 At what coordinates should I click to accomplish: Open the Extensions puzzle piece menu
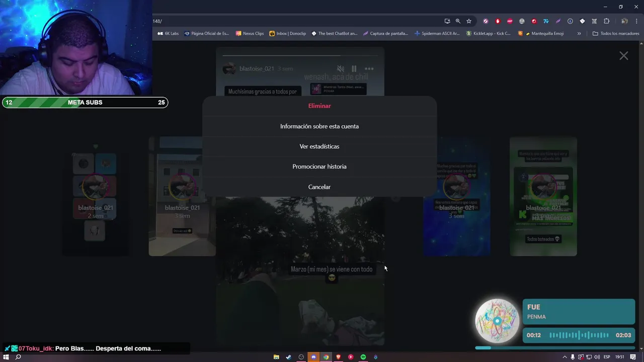(606, 21)
